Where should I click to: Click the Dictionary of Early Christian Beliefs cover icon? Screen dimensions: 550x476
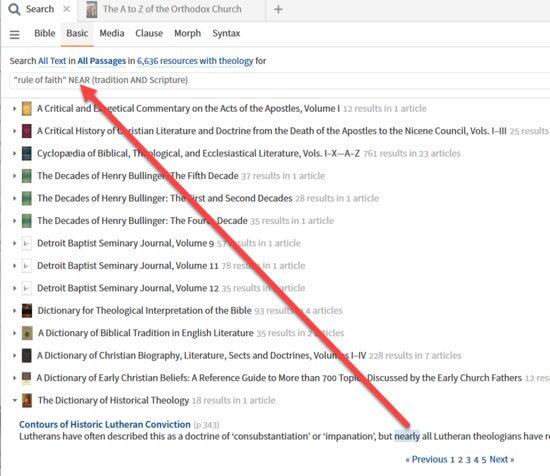click(x=27, y=378)
